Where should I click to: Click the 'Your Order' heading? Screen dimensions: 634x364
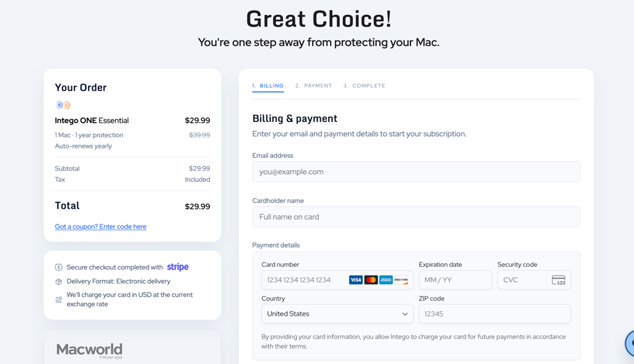81,87
